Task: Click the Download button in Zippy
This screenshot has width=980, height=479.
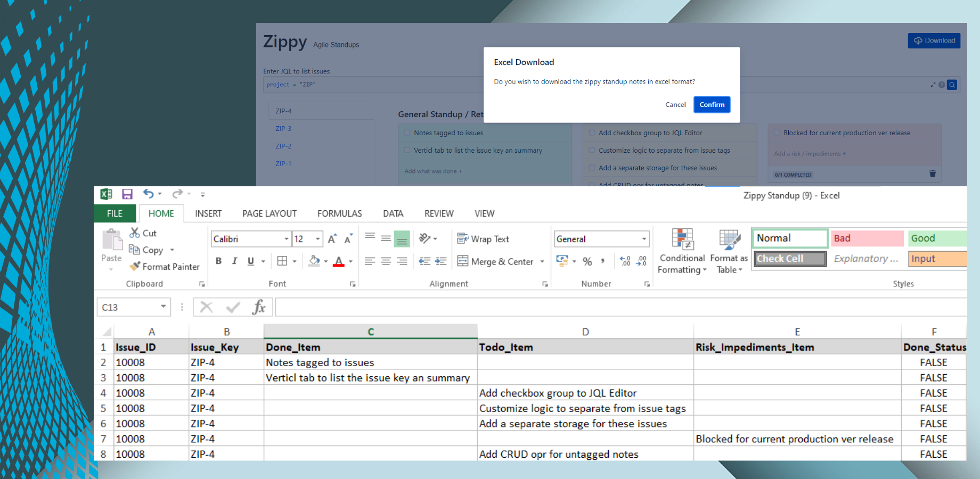Action: (934, 40)
